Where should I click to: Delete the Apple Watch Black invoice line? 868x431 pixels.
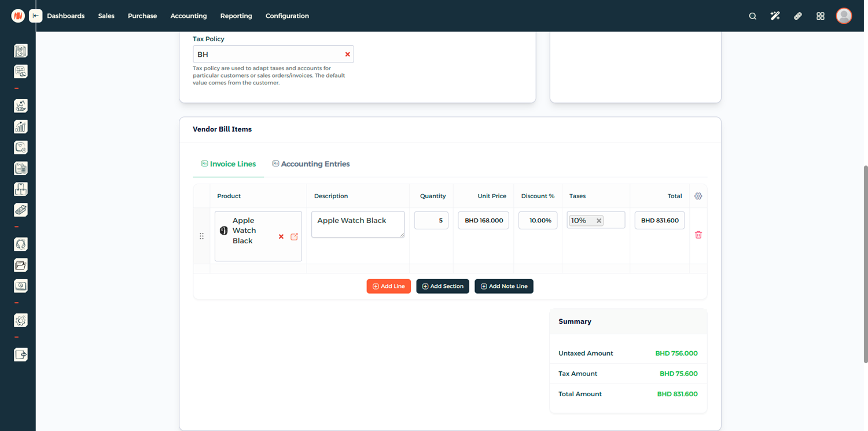click(698, 235)
